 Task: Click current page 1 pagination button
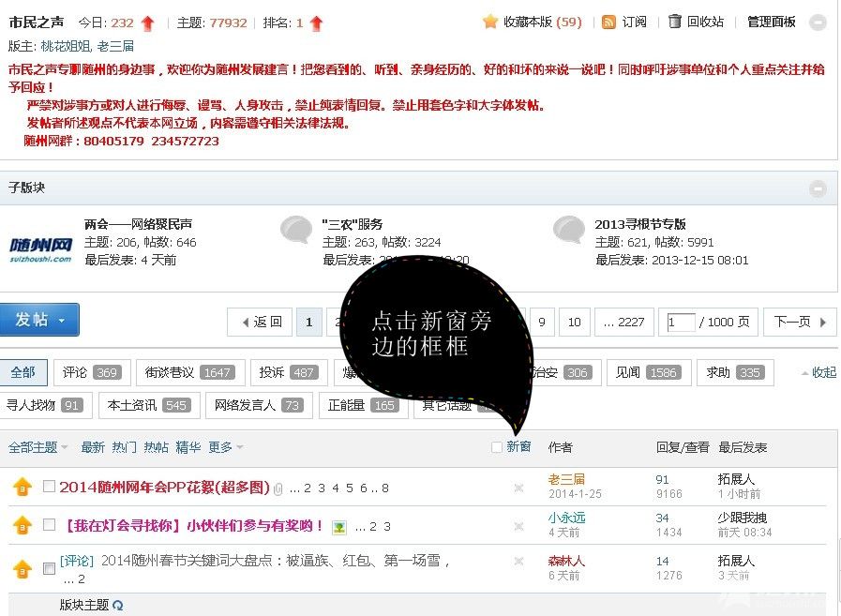pyautogui.click(x=309, y=322)
